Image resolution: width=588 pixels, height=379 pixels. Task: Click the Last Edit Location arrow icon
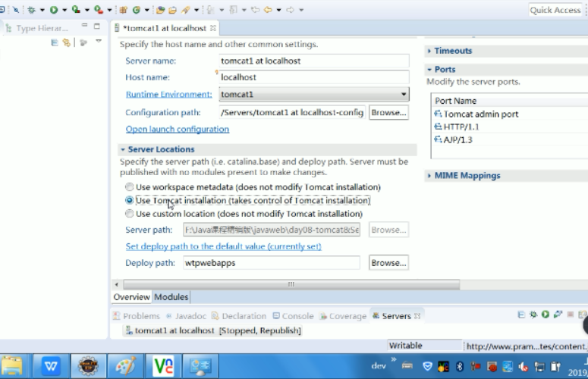pos(256,10)
